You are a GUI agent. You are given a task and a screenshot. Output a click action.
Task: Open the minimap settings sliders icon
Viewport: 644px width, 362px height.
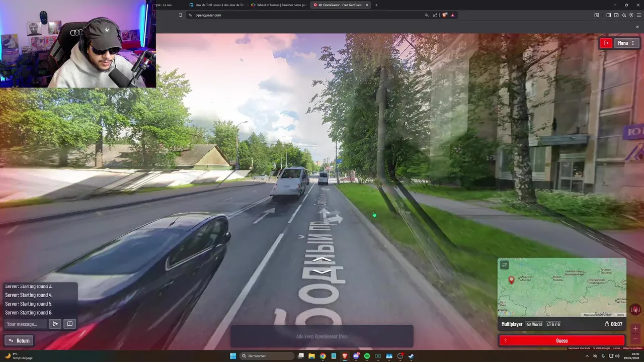(x=505, y=265)
